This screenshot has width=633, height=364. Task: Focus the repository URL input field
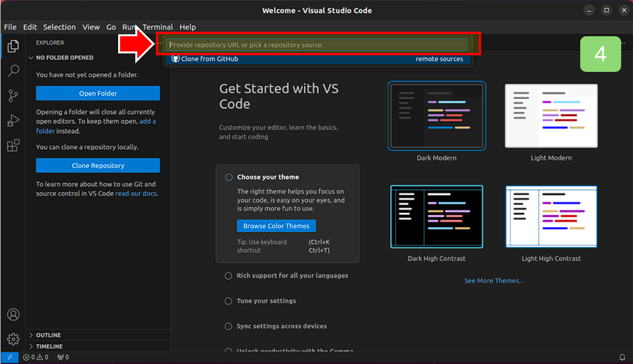pyautogui.click(x=317, y=45)
